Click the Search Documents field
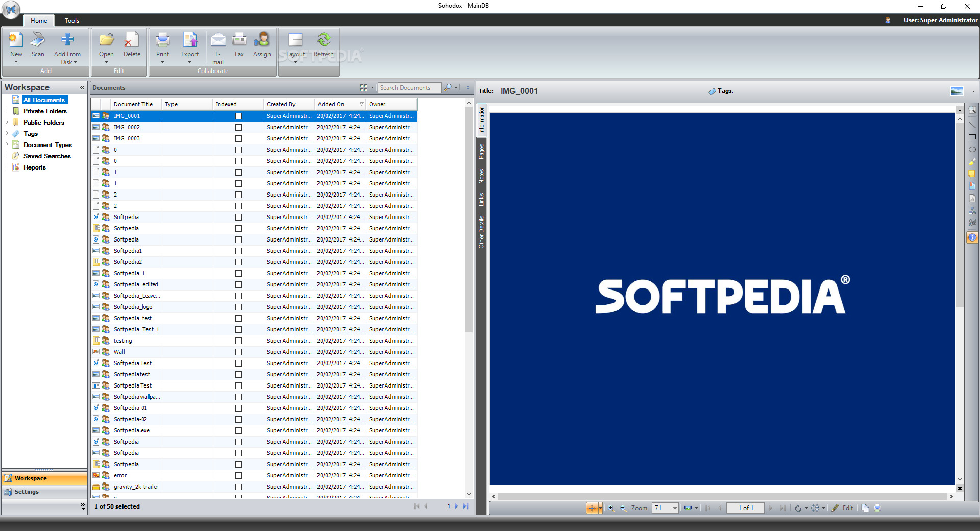 point(409,88)
